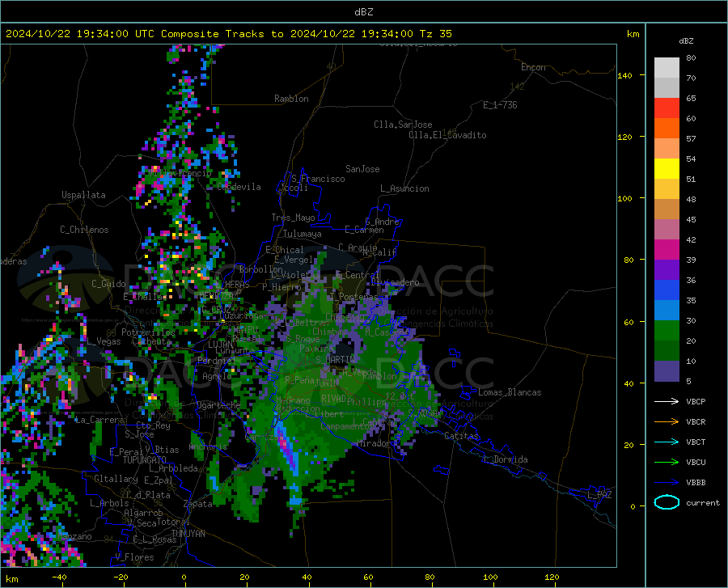Click the '100' km tick on right axis
Viewport: 728px width, 588px height.
pos(624,199)
